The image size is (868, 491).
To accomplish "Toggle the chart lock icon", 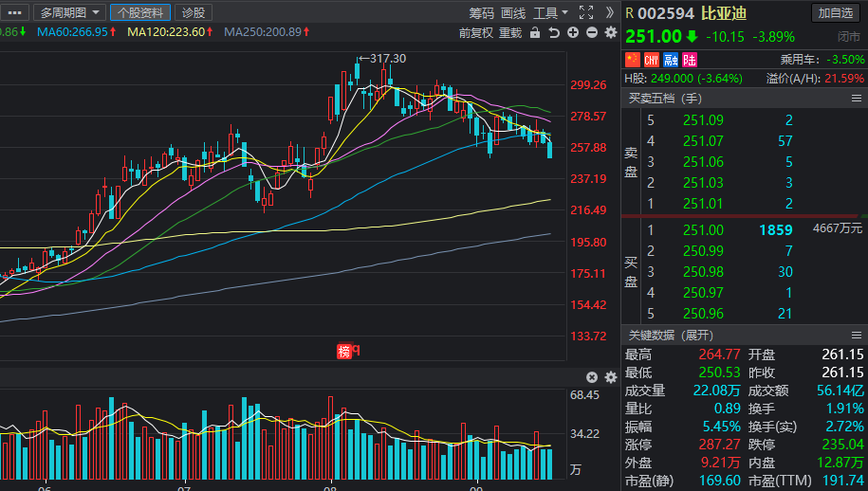I will tap(535, 32).
